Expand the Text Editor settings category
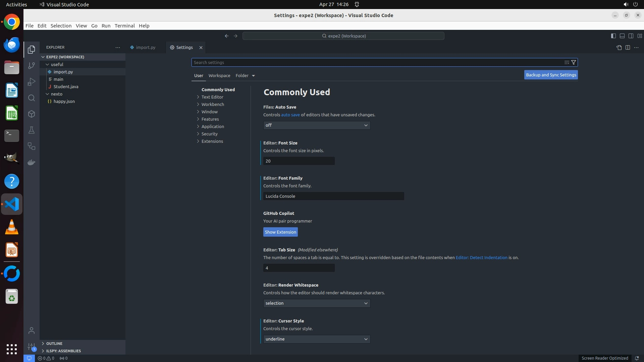This screenshot has width=644, height=362. (x=212, y=97)
